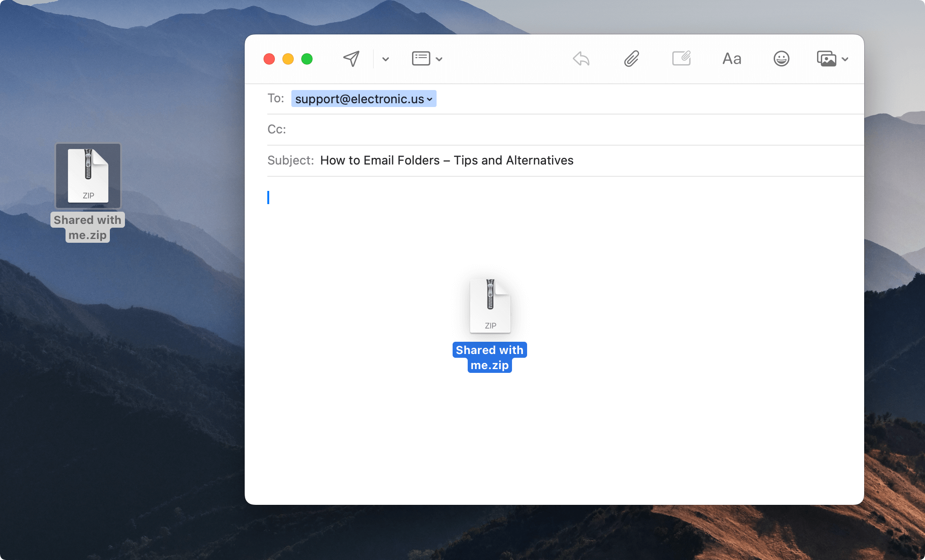Expand the chevron beside the photo browser icon
Viewport: 925px width, 560px height.
pos(845,60)
